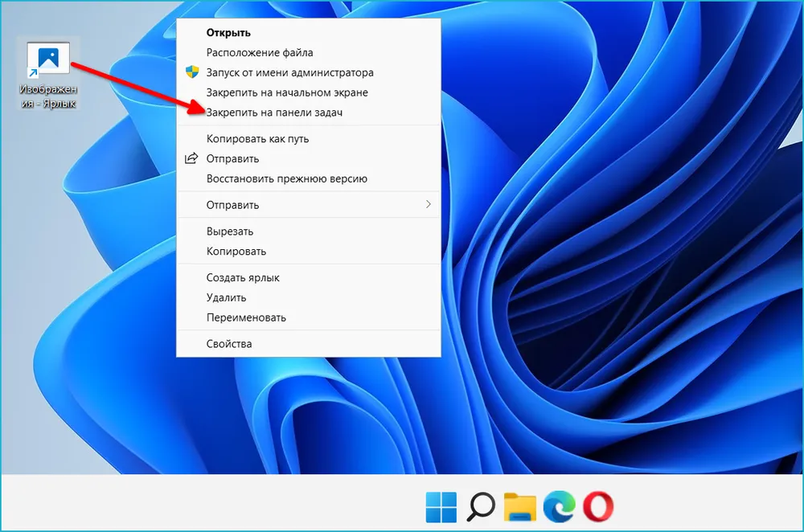Screen dimensions: 804x532
Task: Choose Переименовать menu option
Action: point(246,317)
